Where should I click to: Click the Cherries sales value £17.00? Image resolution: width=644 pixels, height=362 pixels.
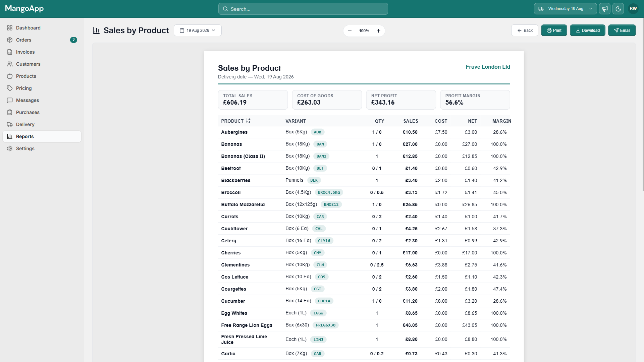410,253
